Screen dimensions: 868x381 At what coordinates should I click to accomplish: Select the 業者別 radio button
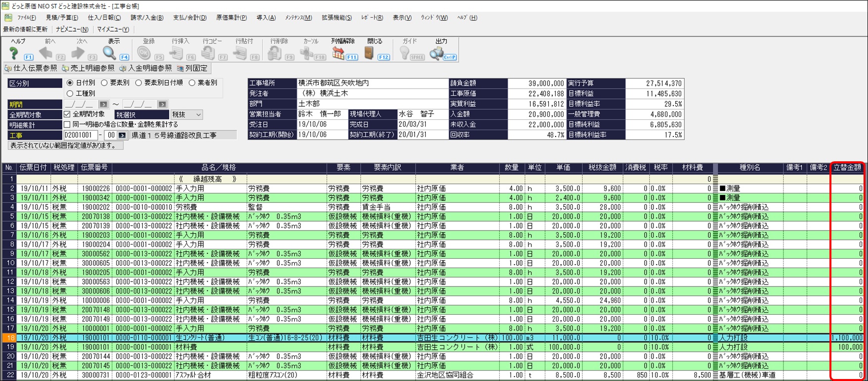(x=192, y=83)
